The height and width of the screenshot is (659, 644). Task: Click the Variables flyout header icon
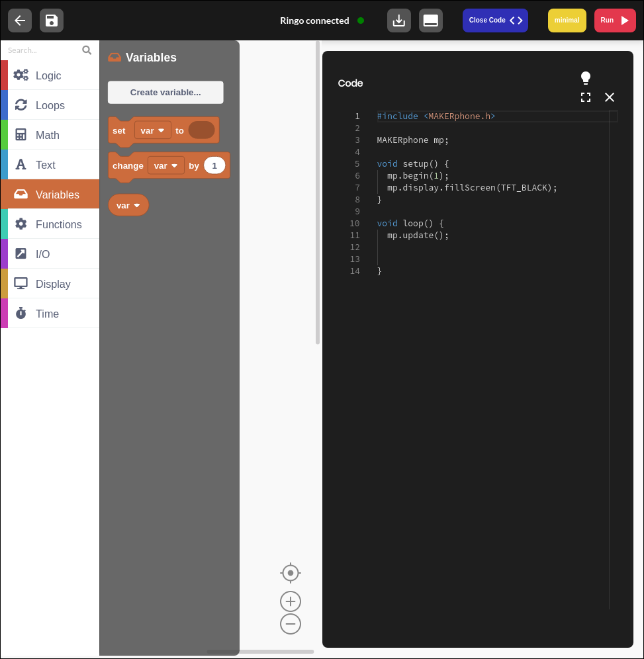point(115,57)
